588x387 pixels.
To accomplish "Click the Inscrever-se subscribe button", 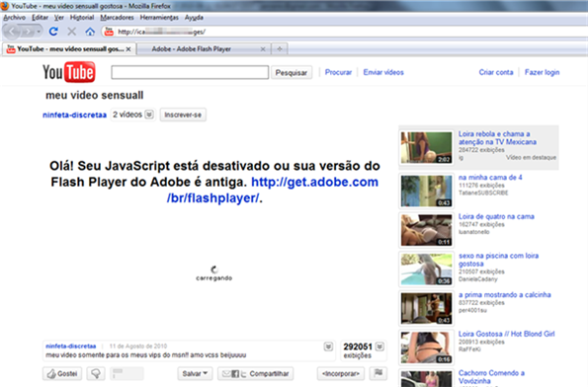I will 183,115.
